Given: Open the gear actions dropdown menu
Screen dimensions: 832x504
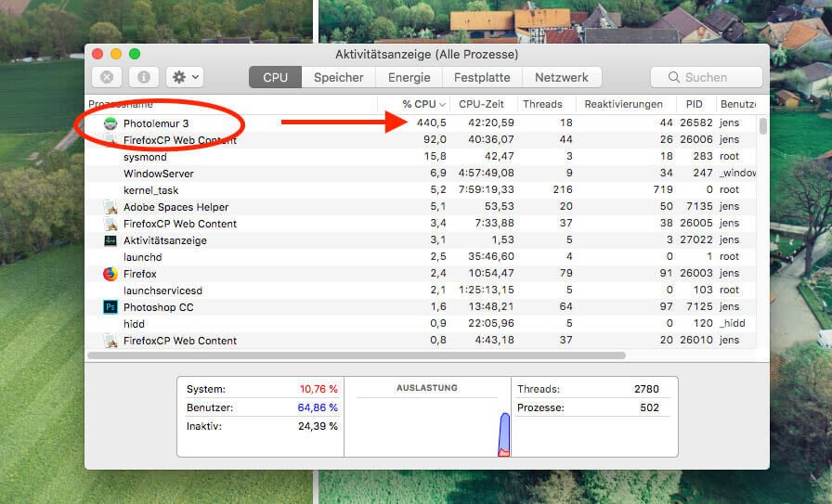Looking at the screenshot, I should click(185, 77).
